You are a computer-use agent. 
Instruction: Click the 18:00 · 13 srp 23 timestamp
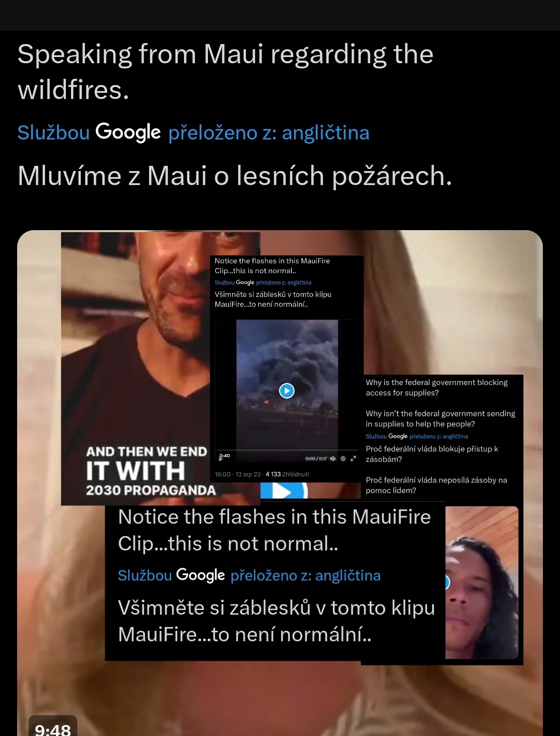tap(237, 474)
